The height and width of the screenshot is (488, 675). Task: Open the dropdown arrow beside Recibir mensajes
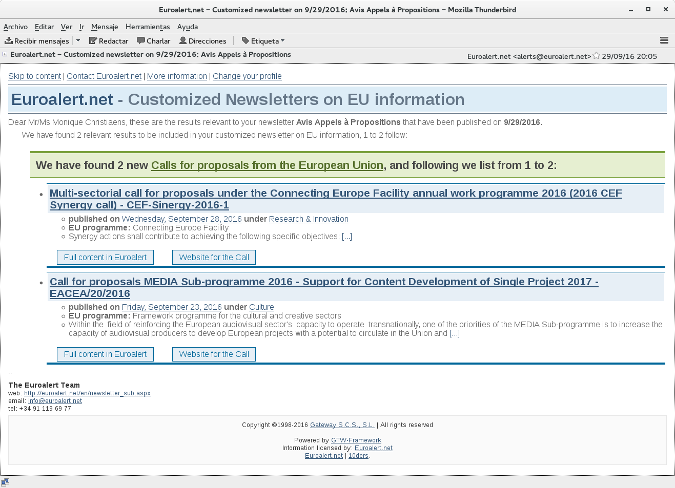pyautogui.click(x=78, y=40)
